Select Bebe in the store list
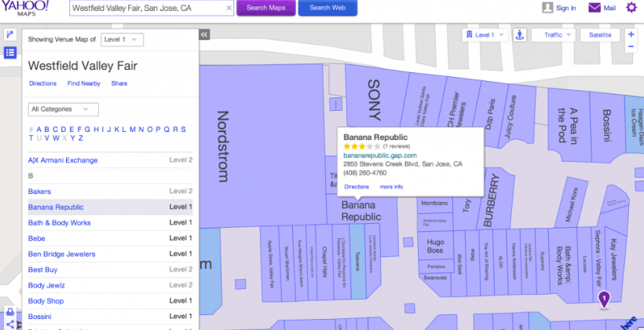 [110, 238]
